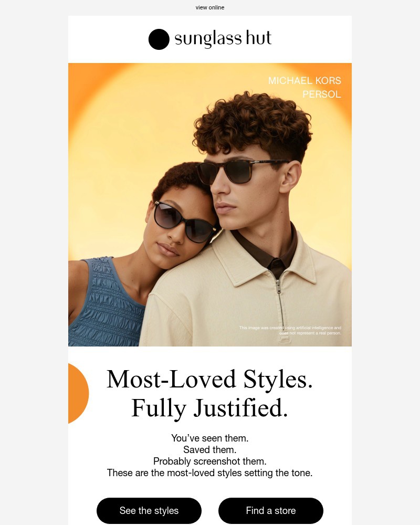Click the PERSOL brand label

click(321, 94)
